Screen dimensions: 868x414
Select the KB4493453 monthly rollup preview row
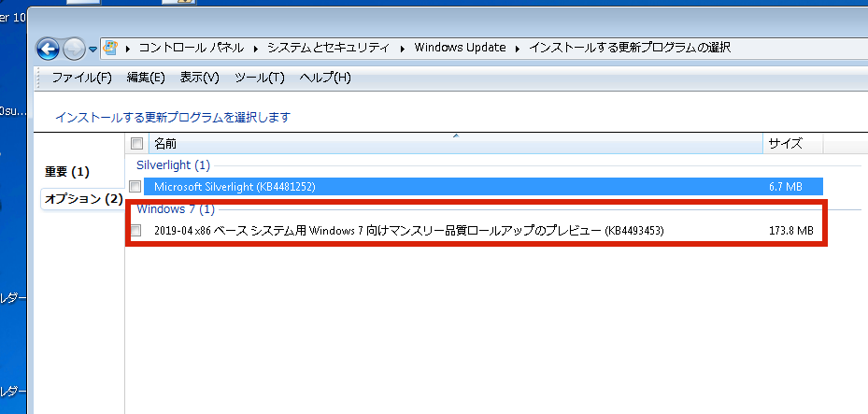[x=483, y=230]
